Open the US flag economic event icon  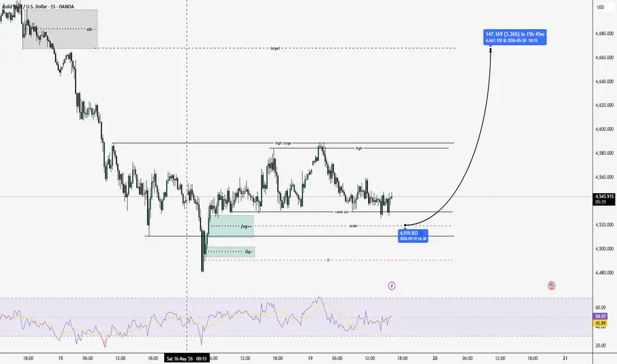click(551, 286)
